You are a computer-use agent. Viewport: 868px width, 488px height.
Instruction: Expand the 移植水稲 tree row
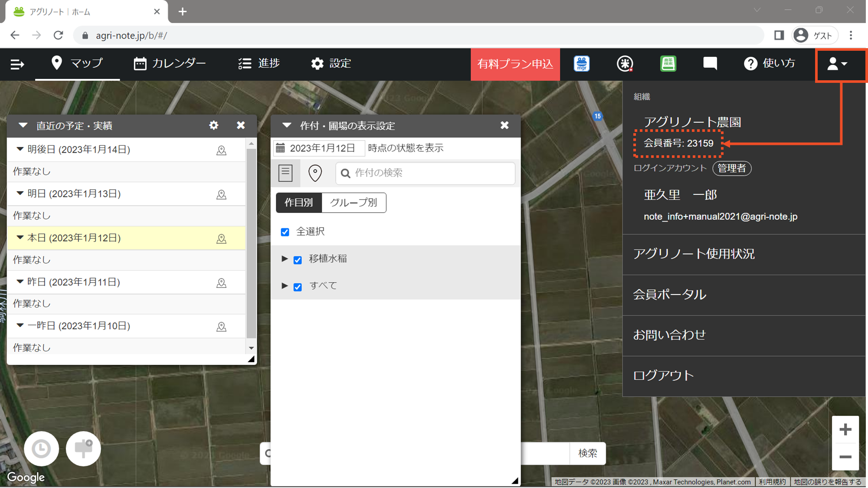coord(285,259)
